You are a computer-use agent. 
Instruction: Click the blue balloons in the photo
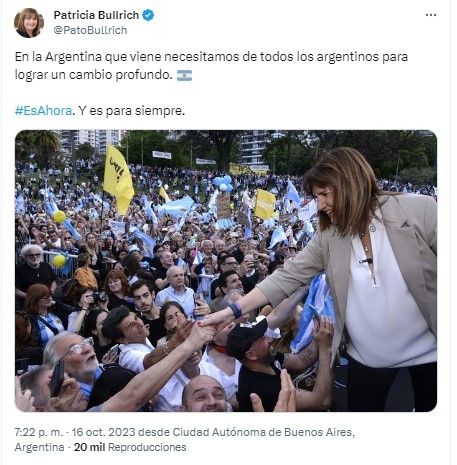point(223,183)
